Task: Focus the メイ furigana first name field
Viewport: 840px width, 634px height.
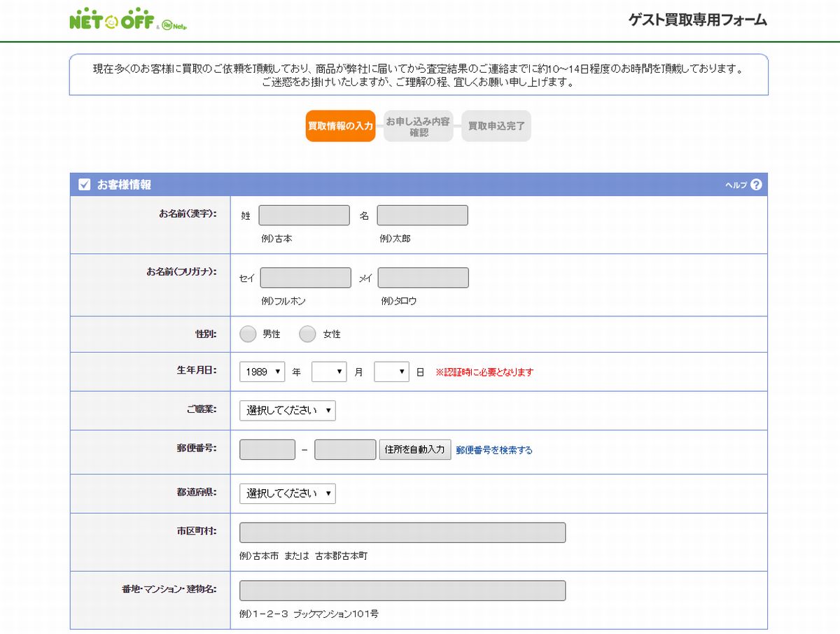Action: tap(423, 278)
